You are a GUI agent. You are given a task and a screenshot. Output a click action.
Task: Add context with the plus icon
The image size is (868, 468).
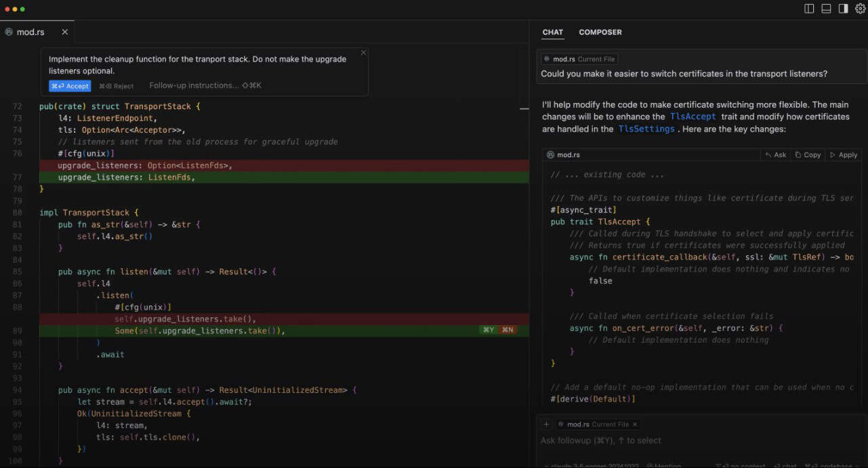click(x=546, y=424)
